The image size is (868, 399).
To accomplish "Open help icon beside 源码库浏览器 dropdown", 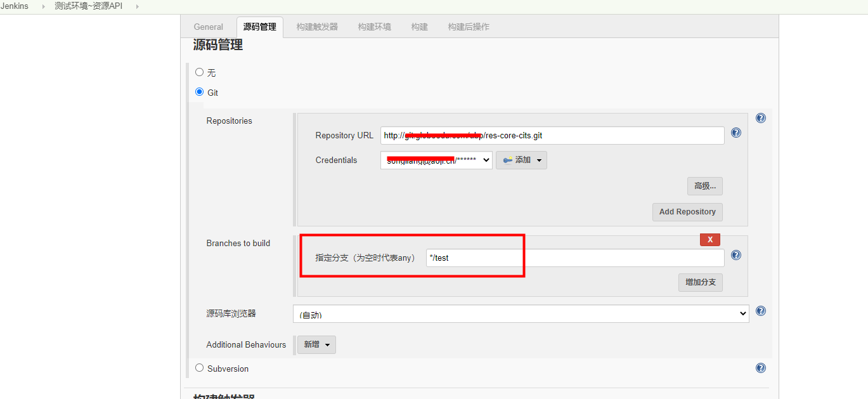I will (x=761, y=311).
